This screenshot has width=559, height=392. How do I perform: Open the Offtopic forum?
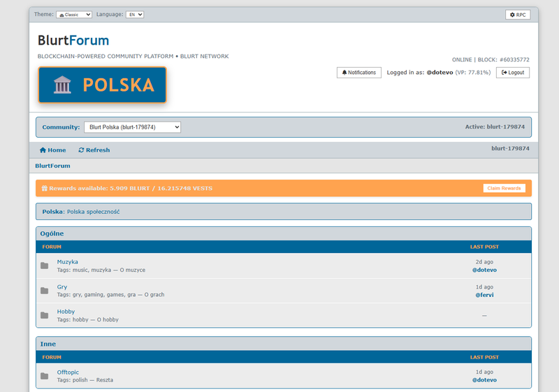(68, 372)
